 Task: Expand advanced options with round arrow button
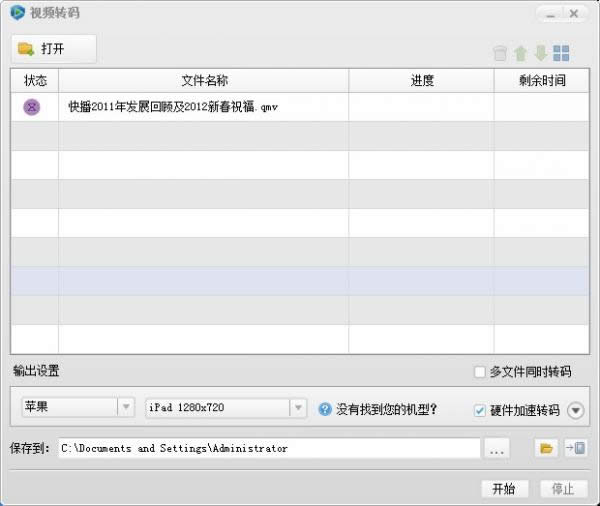pos(575,410)
